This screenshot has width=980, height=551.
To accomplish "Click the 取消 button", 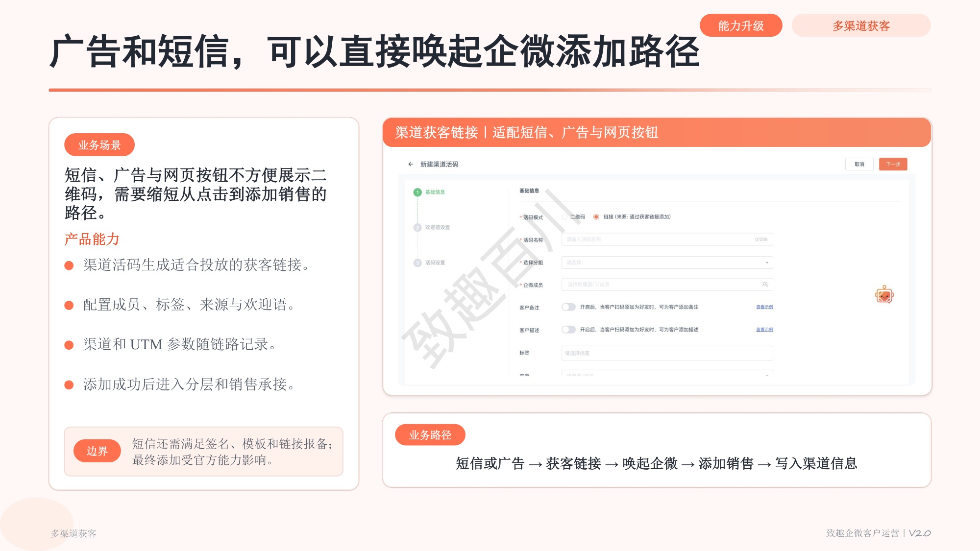I will click(x=859, y=164).
